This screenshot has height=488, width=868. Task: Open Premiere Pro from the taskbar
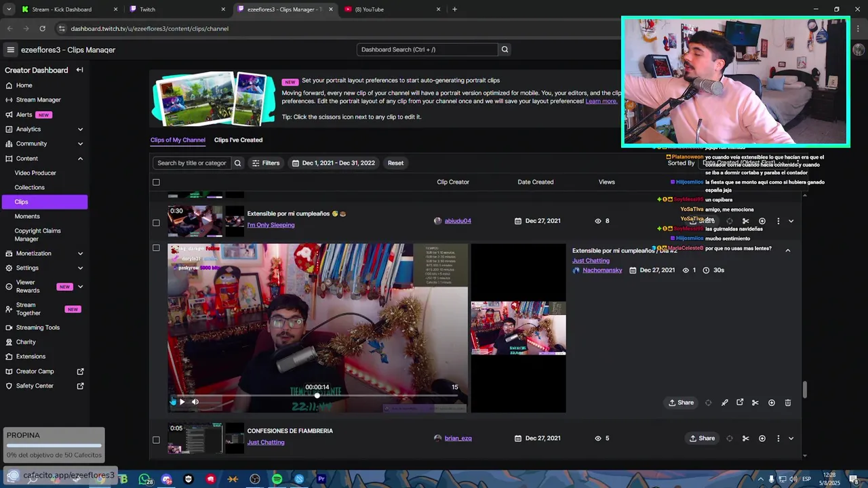click(x=321, y=479)
